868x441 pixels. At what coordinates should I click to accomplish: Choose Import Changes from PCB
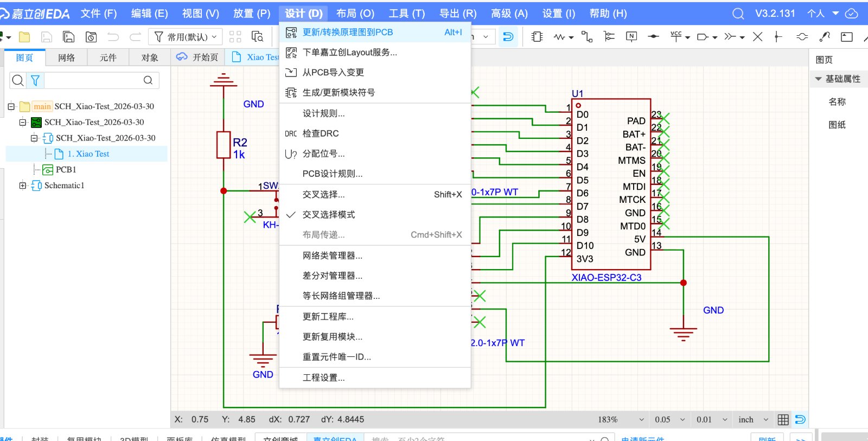pos(375,73)
